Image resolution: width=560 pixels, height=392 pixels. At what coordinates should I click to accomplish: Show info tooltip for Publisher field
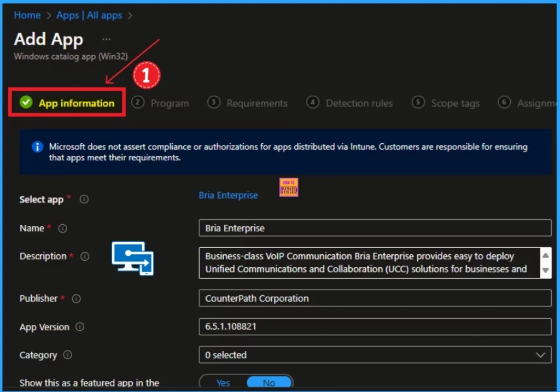(76, 299)
